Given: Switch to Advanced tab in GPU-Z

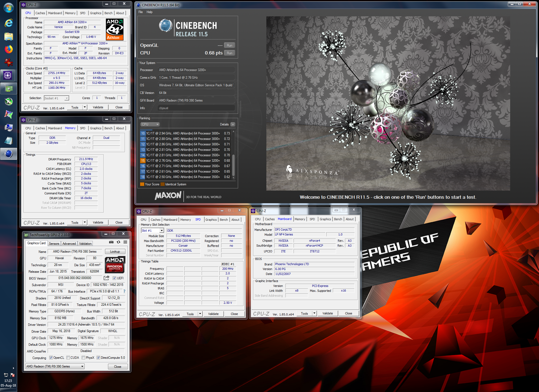Looking at the screenshot, I should tap(69, 244).
